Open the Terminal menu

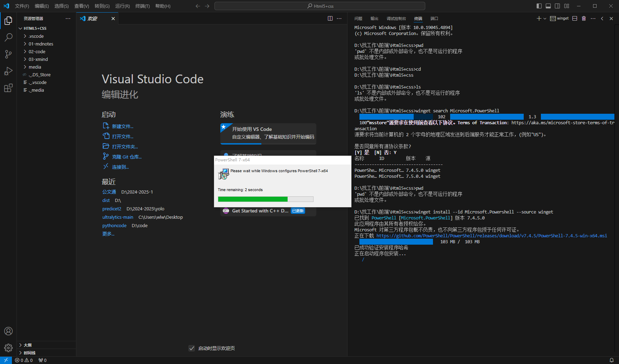pyautogui.click(x=143, y=6)
